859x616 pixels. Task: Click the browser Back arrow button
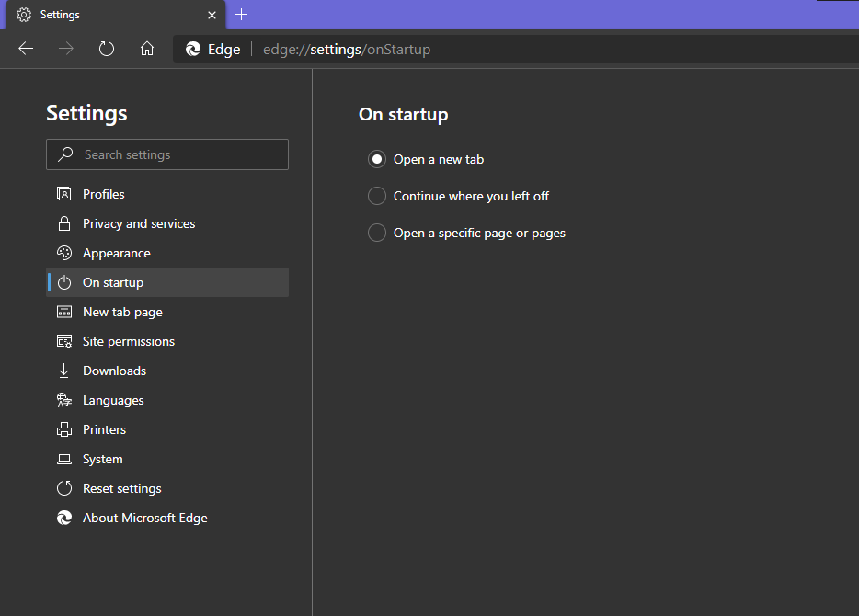[26, 49]
